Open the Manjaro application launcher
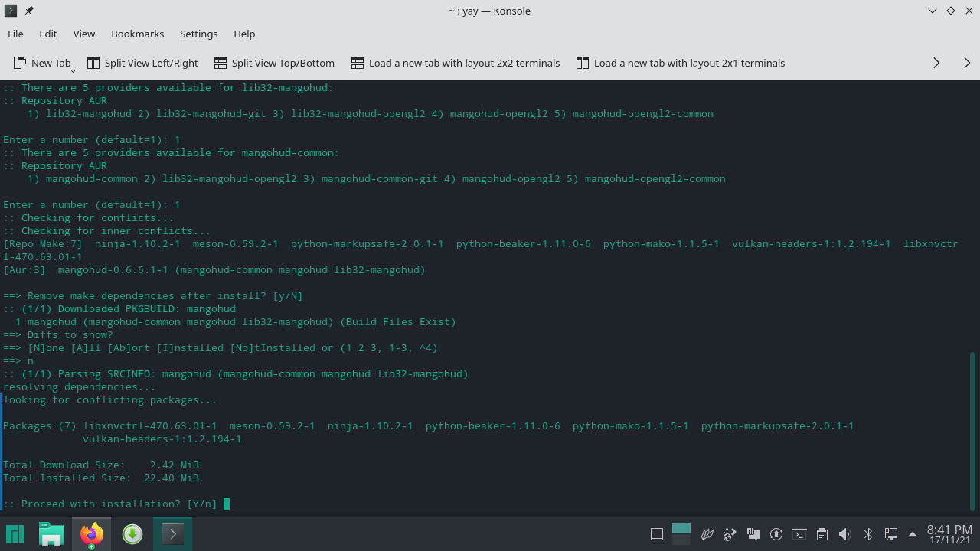This screenshot has width=980, height=551. [x=15, y=533]
